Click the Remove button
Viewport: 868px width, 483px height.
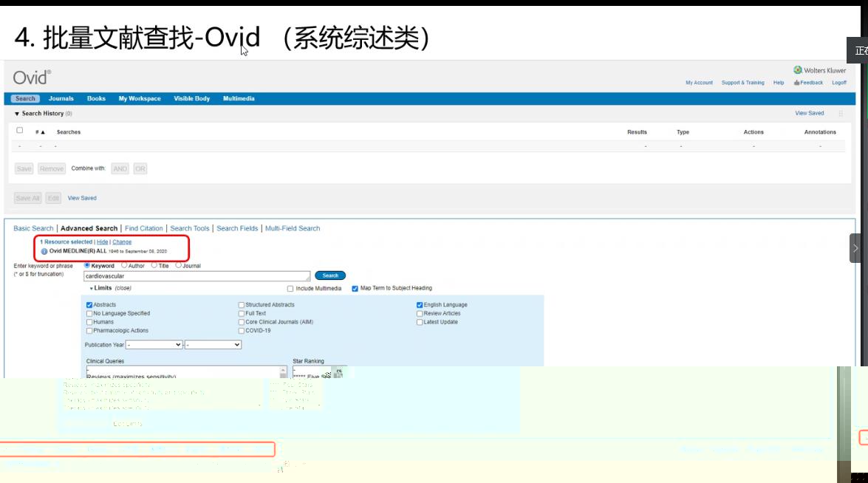tap(52, 168)
